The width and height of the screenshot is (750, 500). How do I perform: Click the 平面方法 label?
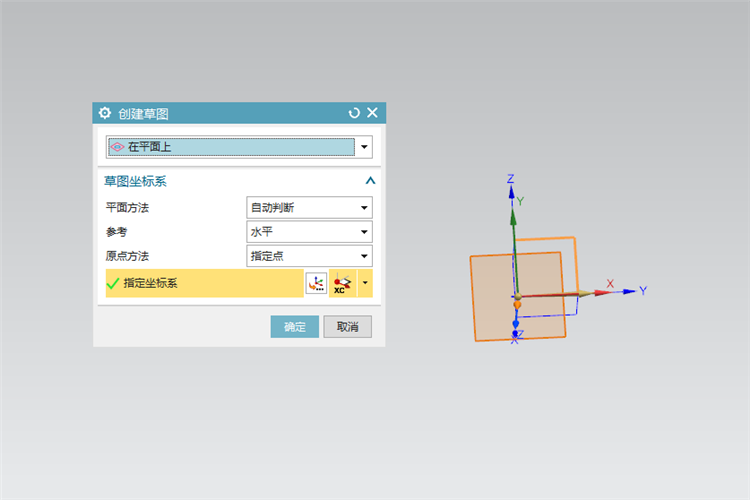127,208
